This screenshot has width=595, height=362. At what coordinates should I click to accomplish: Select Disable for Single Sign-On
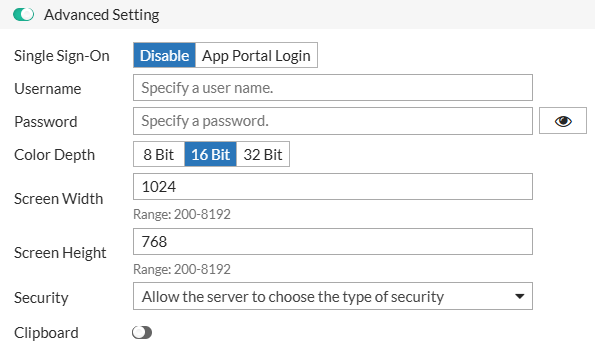click(164, 55)
